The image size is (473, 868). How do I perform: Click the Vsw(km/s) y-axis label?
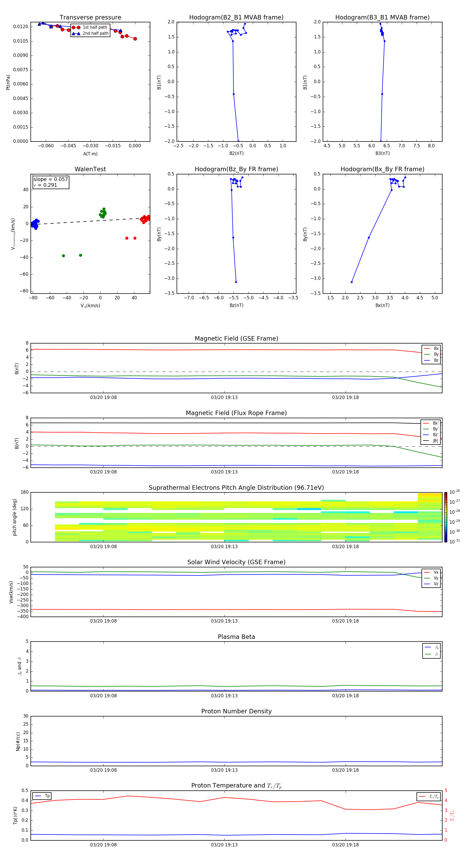click(x=11, y=592)
